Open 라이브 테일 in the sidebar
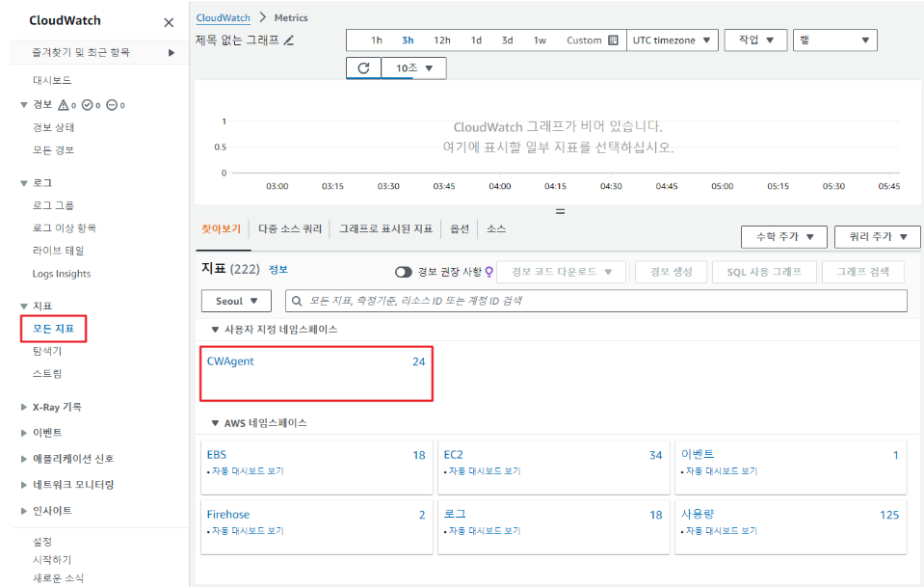The height and width of the screenshot is (587, 924). pos(59,251)
